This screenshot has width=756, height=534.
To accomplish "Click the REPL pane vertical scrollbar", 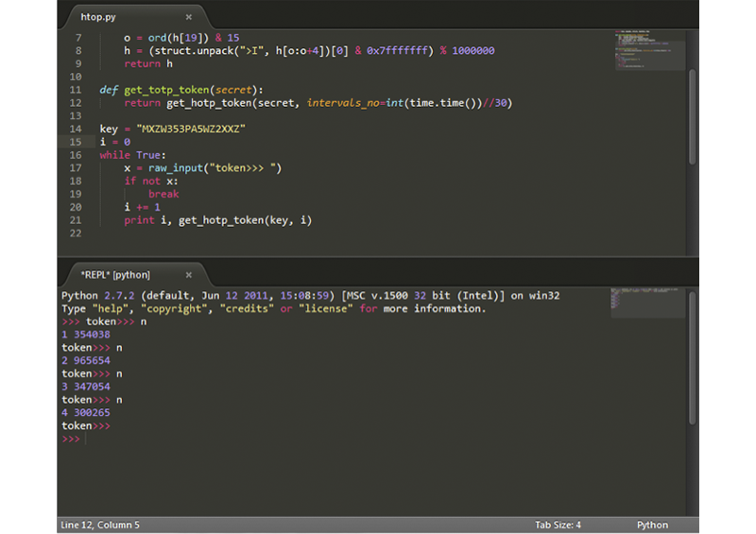I will 693,358.
